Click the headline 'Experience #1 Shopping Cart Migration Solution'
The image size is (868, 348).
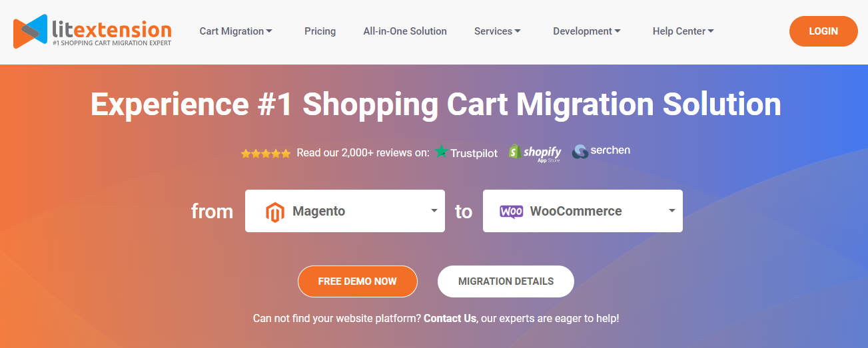click(436, 104)
